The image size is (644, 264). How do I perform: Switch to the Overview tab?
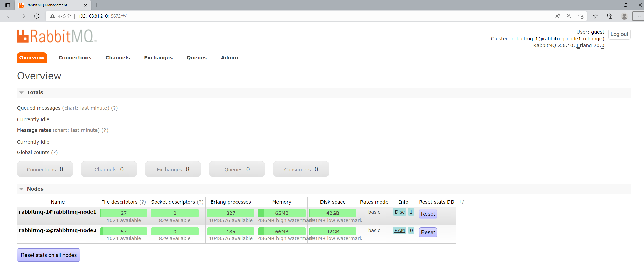click(x=32, y=58)
